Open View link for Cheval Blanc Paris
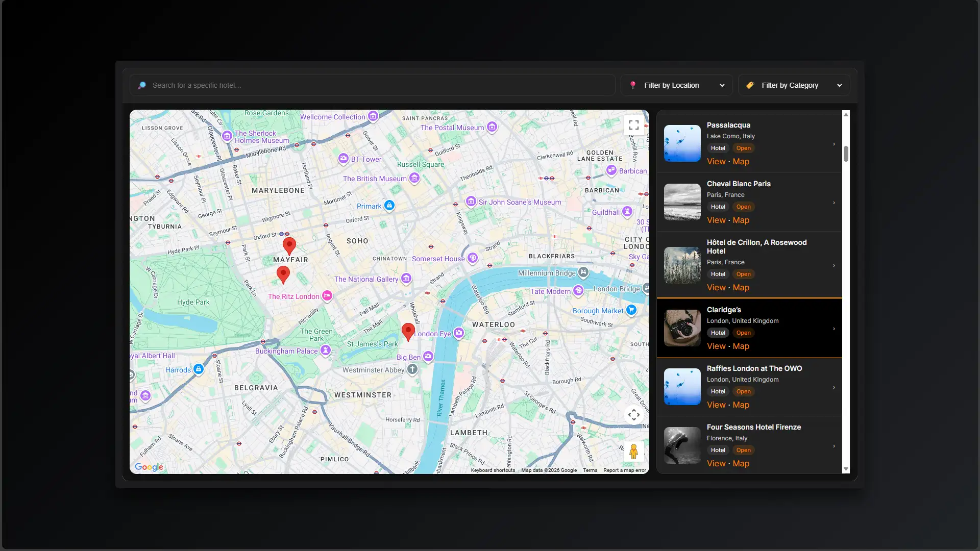980x551 pixels. point(716,220)
